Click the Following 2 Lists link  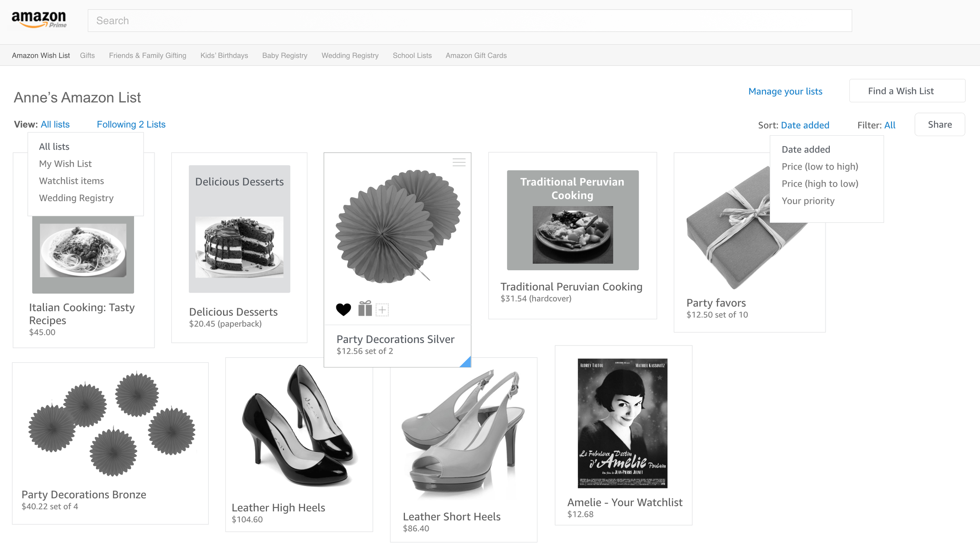click(x=131, y=124)
